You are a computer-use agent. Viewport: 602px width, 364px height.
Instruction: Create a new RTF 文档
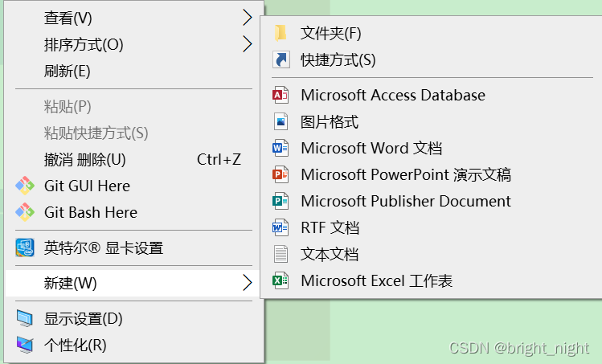click(x=432, y=227)
